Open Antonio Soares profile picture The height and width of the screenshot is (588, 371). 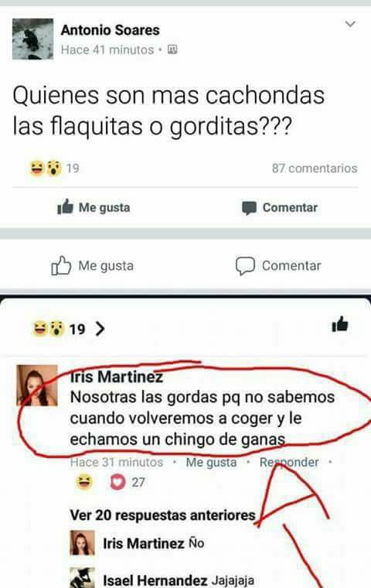tap(33, 39)
